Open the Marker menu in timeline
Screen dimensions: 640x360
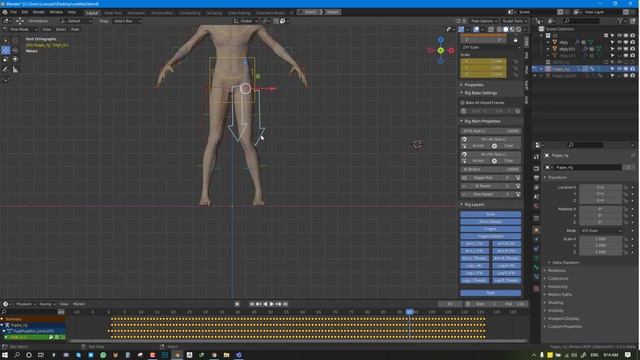[x=79, y=304]
